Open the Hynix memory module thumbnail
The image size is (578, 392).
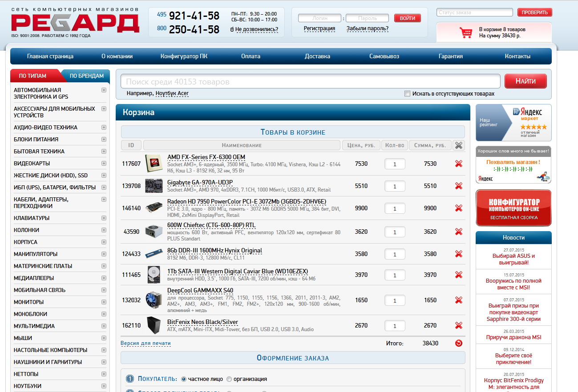(x=154, y=254)
